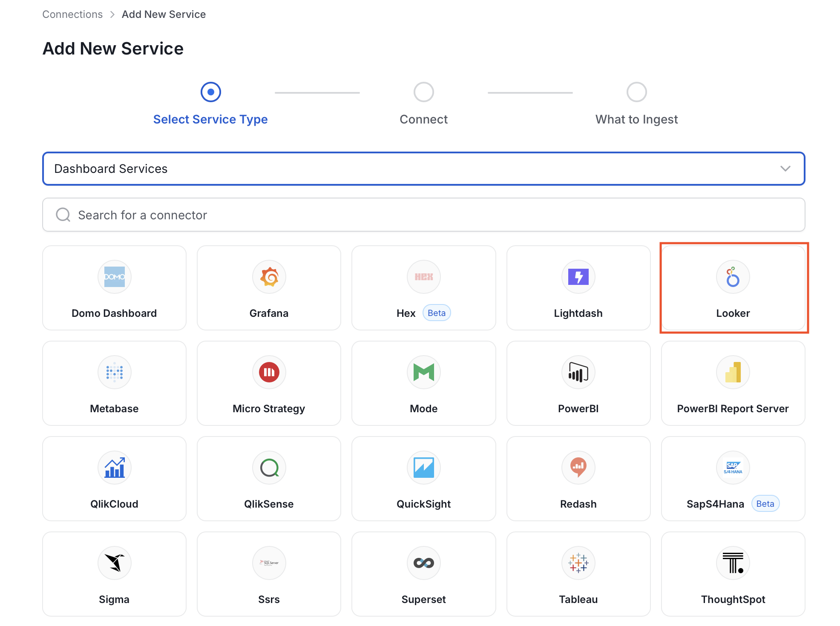This screenshot has width=840, height=626.
Task: Click the Beta badge next to SapS4Hana
Action: (765, 504)
